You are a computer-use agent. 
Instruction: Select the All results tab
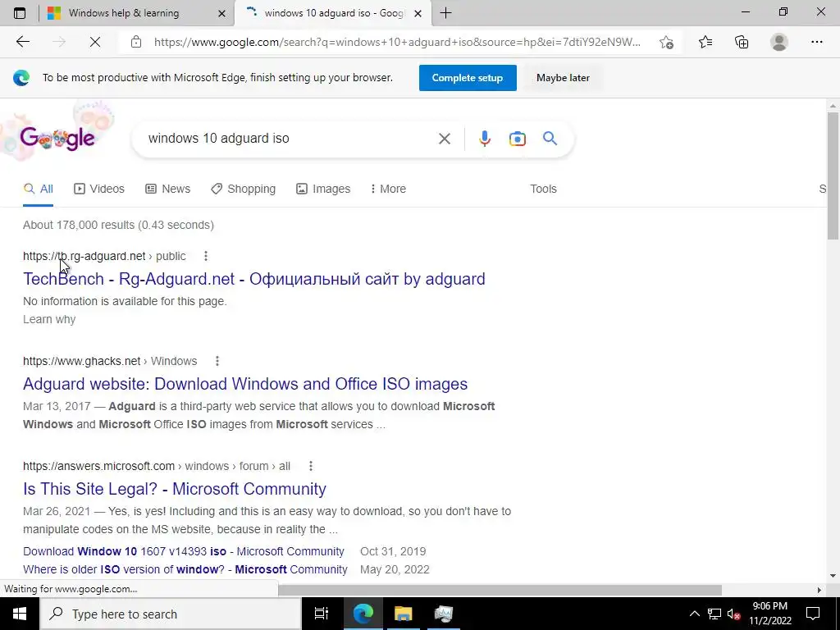[38, 189]
